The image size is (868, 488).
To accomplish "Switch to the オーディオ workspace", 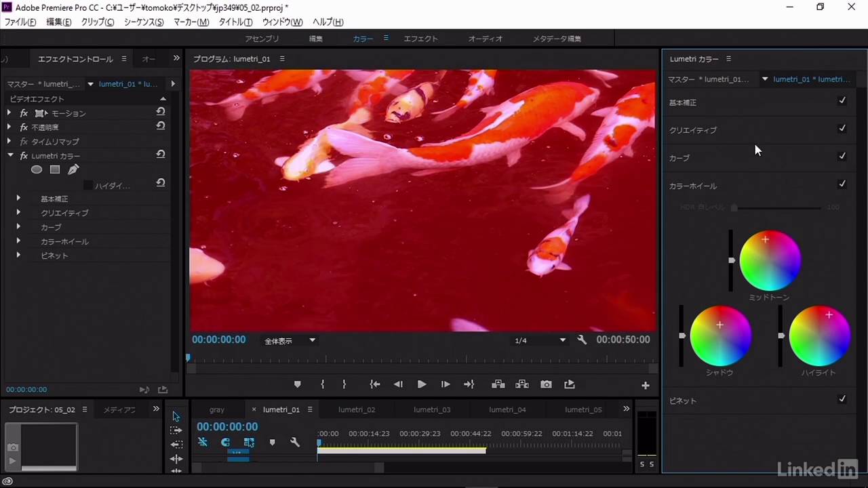I will [486, 39].
